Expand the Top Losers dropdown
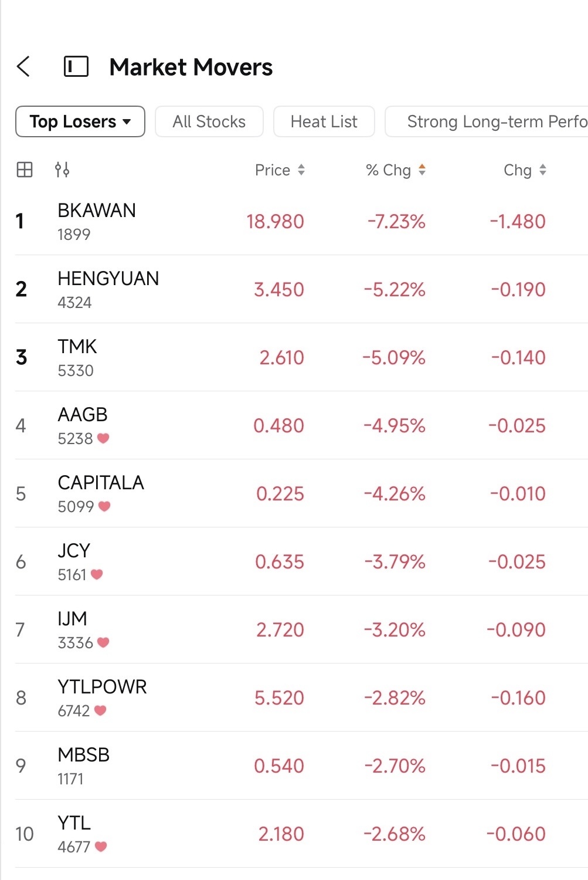Viewport: 588px width, 880px height. point(80,121)
